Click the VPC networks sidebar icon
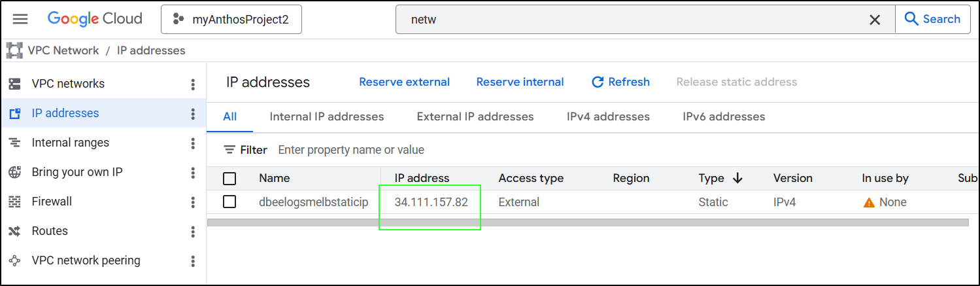Viewport: 980px width, 286px height. pos(14,84)
